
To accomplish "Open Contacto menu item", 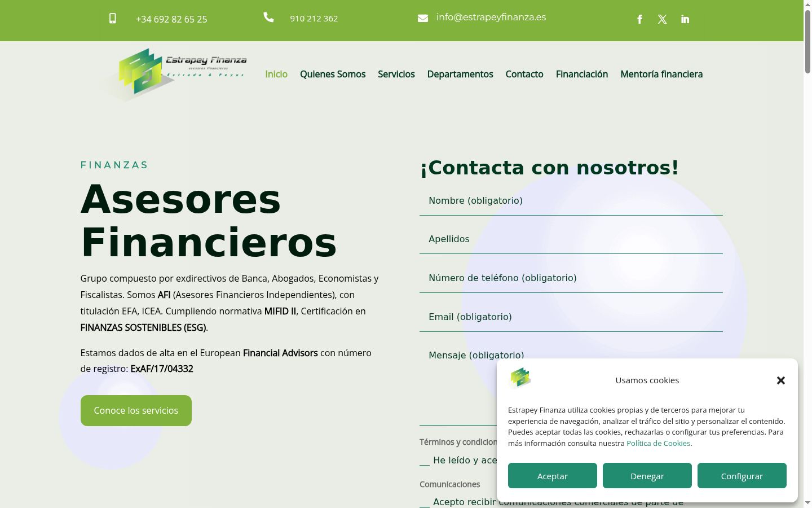I will coord(524,74).
